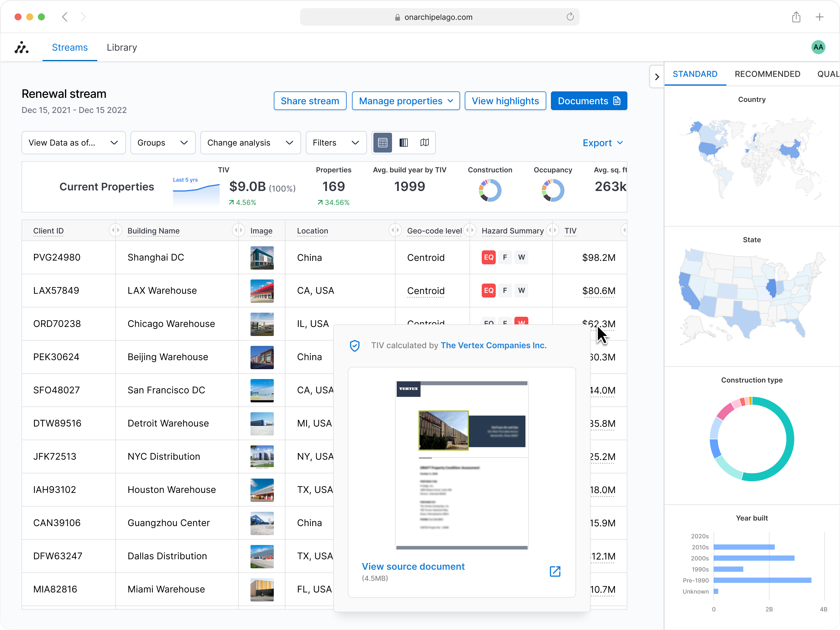Toggle Client ID column resize handle
Screen dimensions: 840x630
(115, 230)
